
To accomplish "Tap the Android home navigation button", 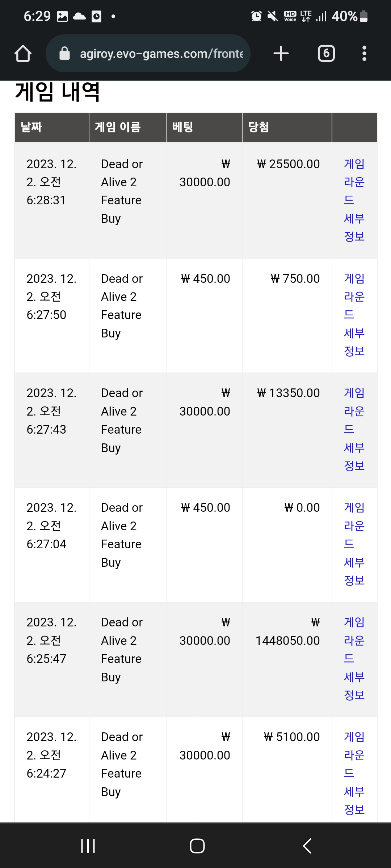I will click(x=197, y=846).
